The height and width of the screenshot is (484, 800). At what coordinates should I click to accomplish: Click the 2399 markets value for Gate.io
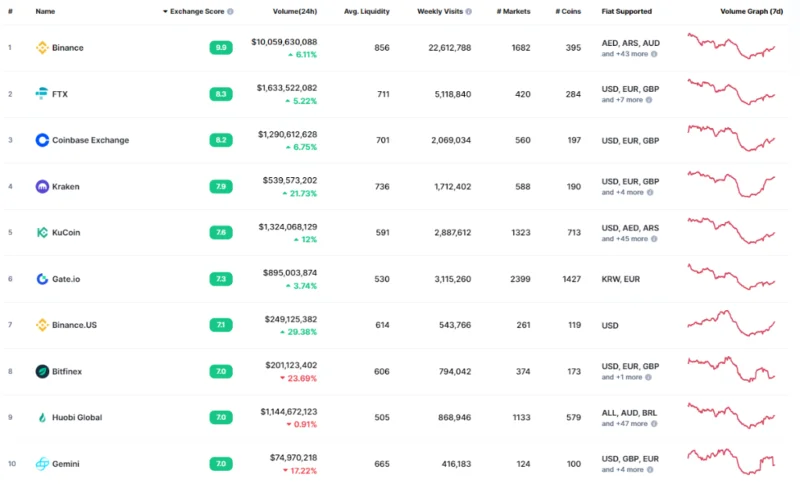click(520, 279)
